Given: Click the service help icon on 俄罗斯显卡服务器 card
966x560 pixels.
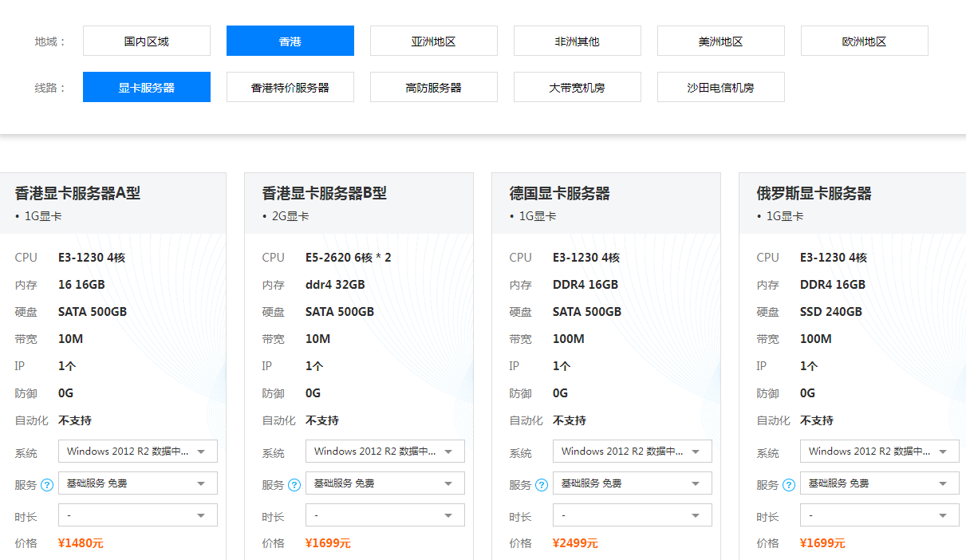Looking at the screenshot, I should click(x=790, y=483).
